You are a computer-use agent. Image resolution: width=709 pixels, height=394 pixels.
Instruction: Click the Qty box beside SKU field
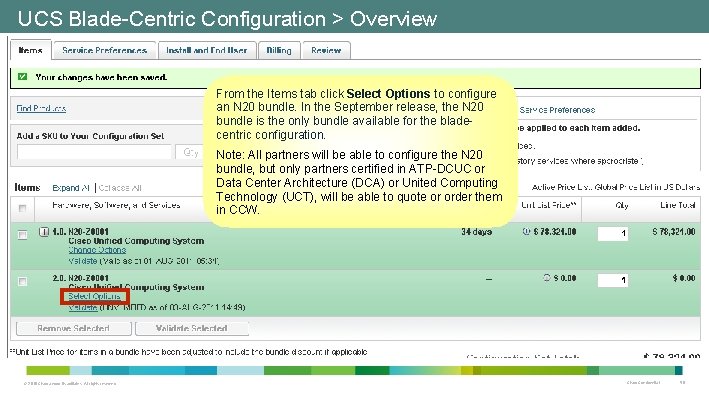click(190, 152)
